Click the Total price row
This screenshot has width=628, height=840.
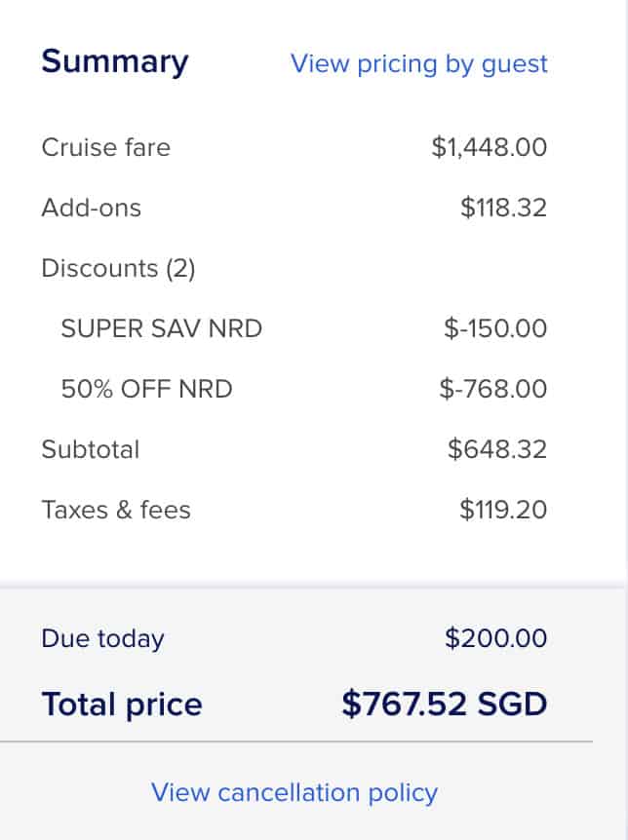click(121, 704)
